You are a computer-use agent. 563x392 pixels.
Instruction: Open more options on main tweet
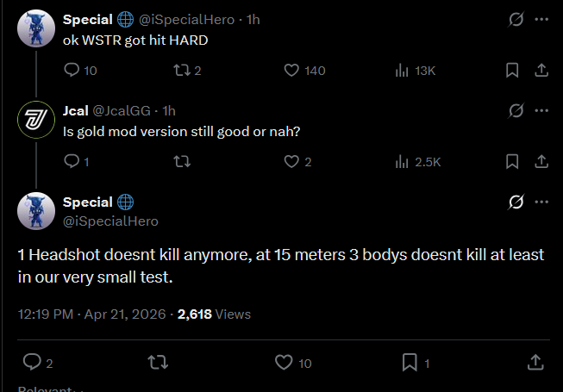click(x=541, y=202)
